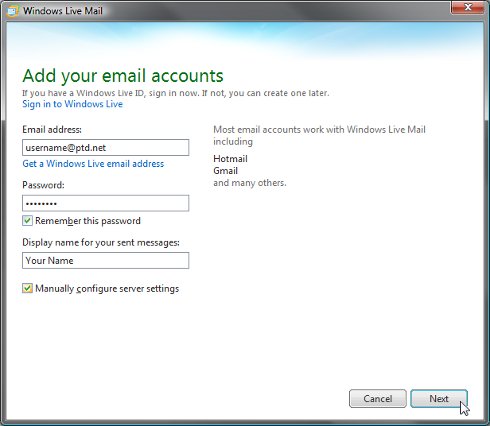This screenshot has height=426, width=490.
Task: Click the Email address field label
Action: tap(52, 129)
